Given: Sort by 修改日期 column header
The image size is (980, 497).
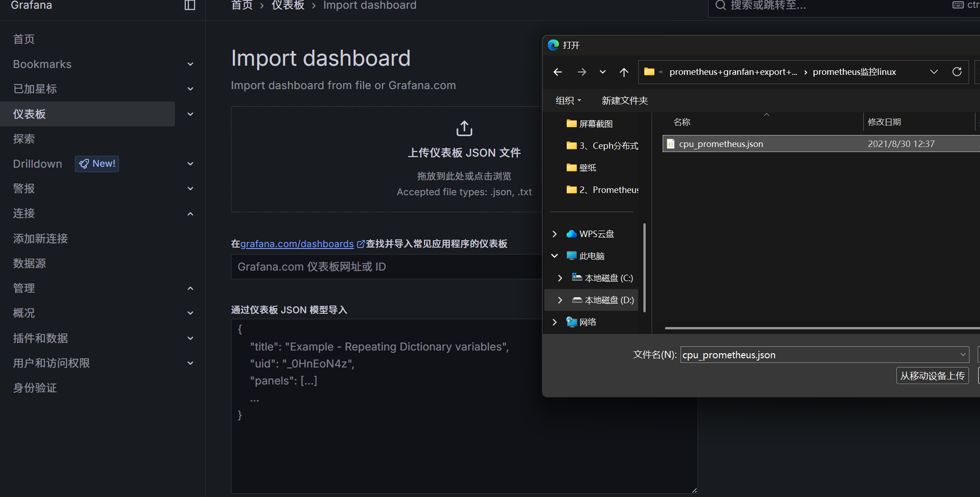Looking at the screenshot, I should point(884,122).
